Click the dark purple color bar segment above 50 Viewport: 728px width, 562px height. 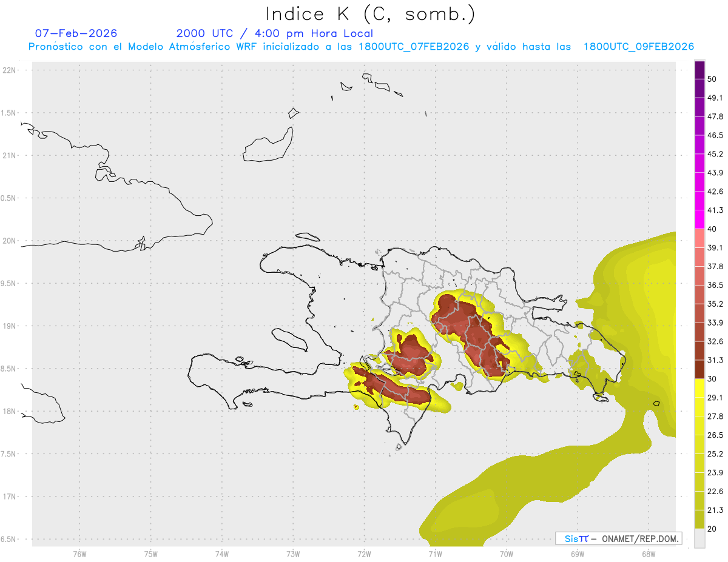click(700, 70)
